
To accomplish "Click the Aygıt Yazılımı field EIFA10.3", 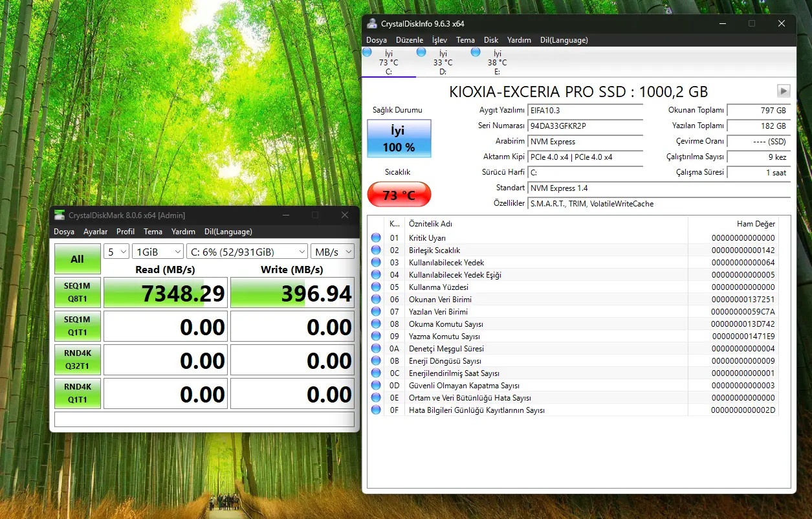I will point(586,111).
